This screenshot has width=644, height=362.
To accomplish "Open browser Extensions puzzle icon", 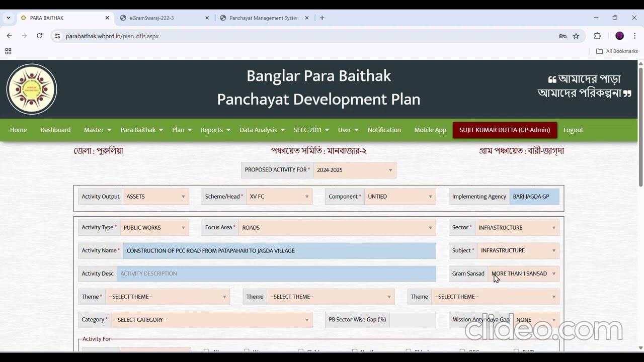I will pos(598,36).
